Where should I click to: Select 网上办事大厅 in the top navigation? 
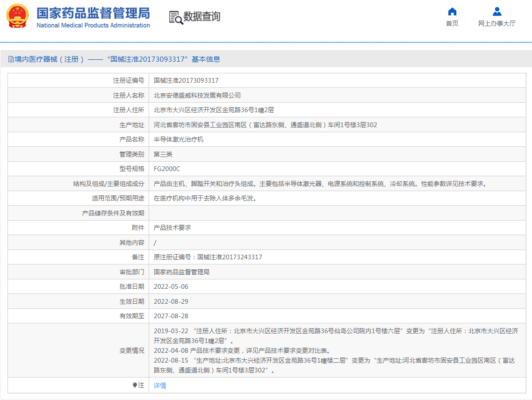pos(497,23)
